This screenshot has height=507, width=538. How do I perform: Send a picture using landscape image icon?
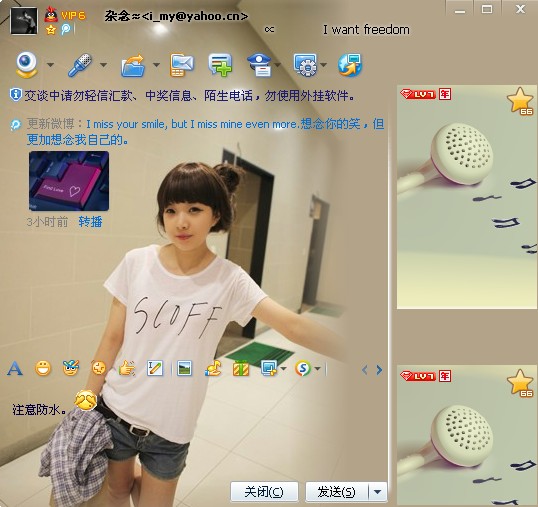[x=184, y=368]
